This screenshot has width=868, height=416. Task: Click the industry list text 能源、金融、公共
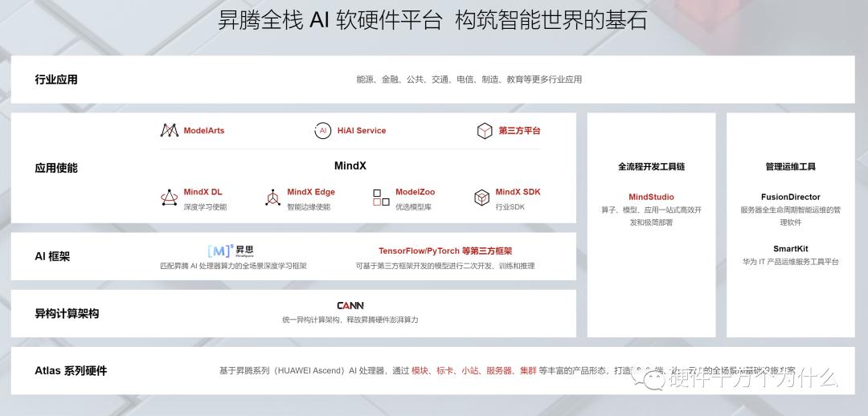click(x=469, y=80)
